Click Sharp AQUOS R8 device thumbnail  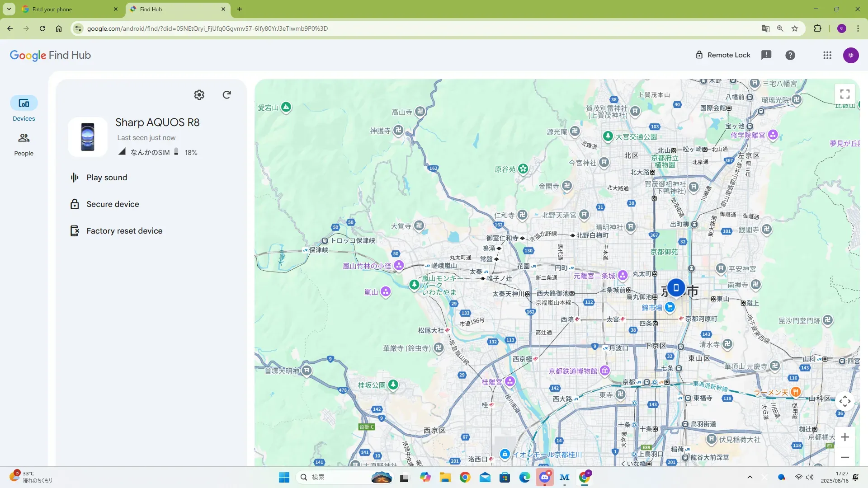pos(88,137)
